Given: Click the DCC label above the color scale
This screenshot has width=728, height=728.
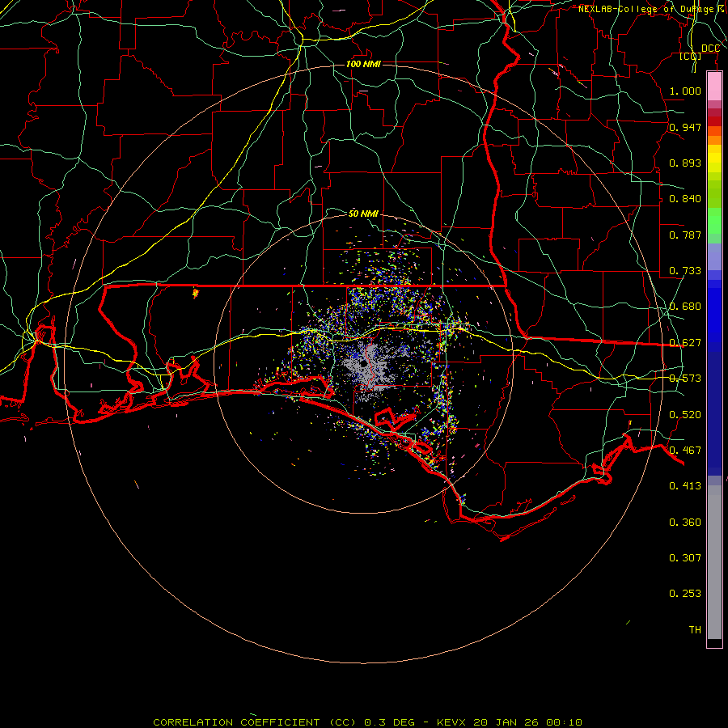Looking at the screenshot, I should click(x=710, y=49).
